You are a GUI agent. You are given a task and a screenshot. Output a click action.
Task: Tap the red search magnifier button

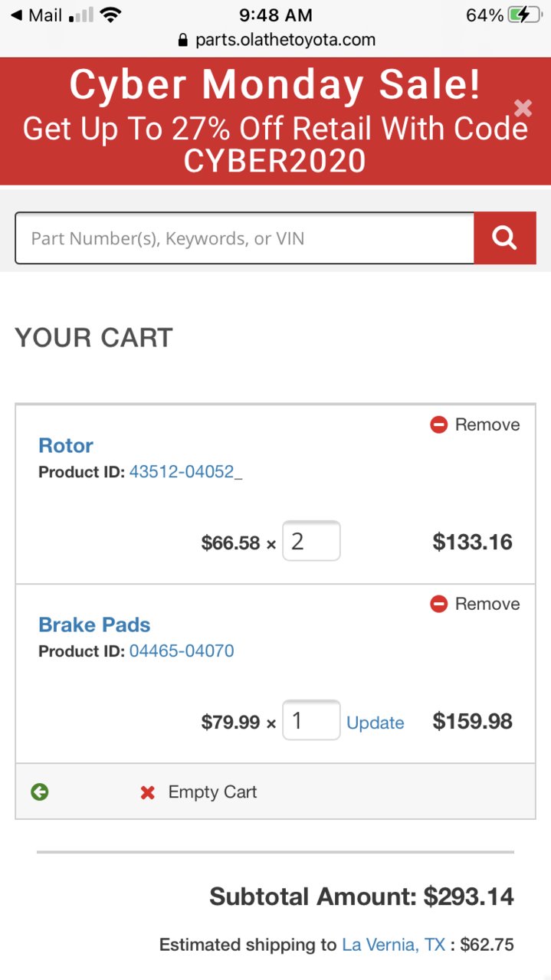coord(504,238)
